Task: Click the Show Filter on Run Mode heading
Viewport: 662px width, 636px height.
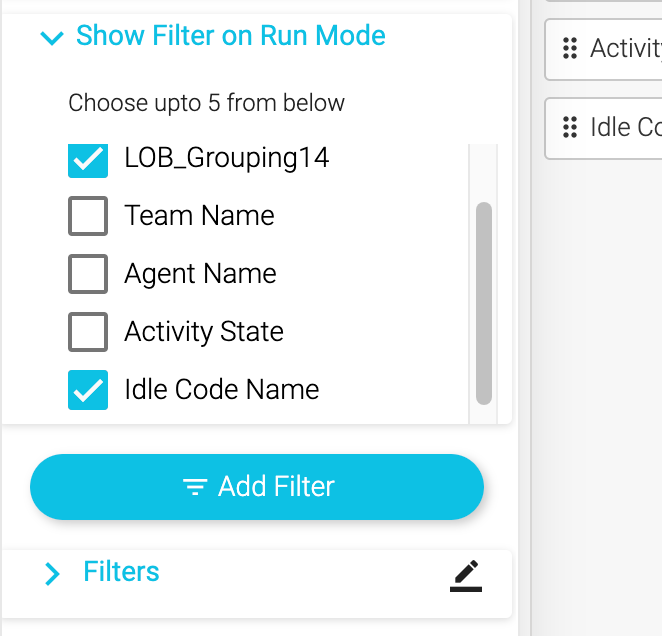Action: coord(230,36)
